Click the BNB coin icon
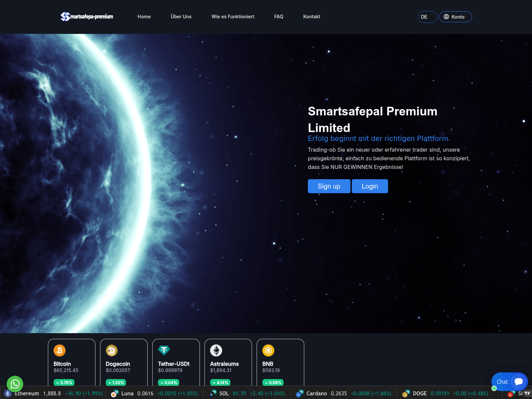532x399 pixels. tap(268, 350)
